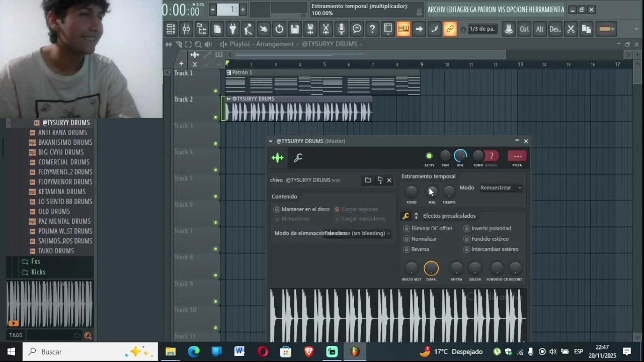Open the snap 1/3 de pa. dropdown

[482, 29]
